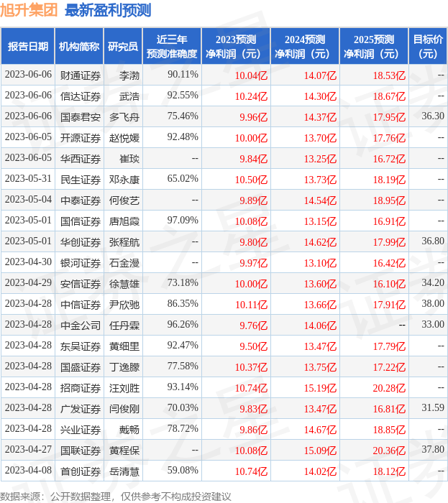Click date 2023-05-31 report row
Screen dimensions: 448x503
[28, 179]
